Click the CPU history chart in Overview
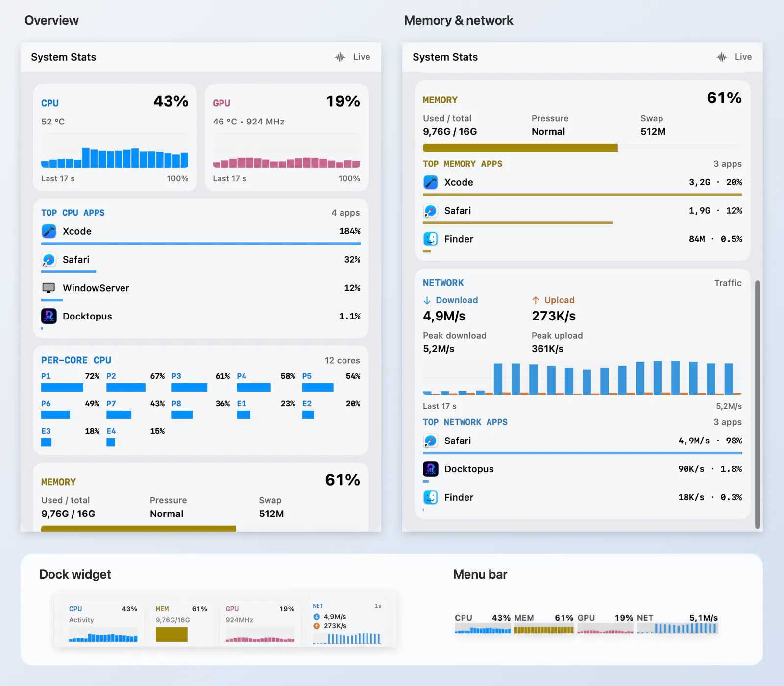Image resolution: width=784 pixels, height=686 pixels. pyautogui.click(x=115, y=151)
